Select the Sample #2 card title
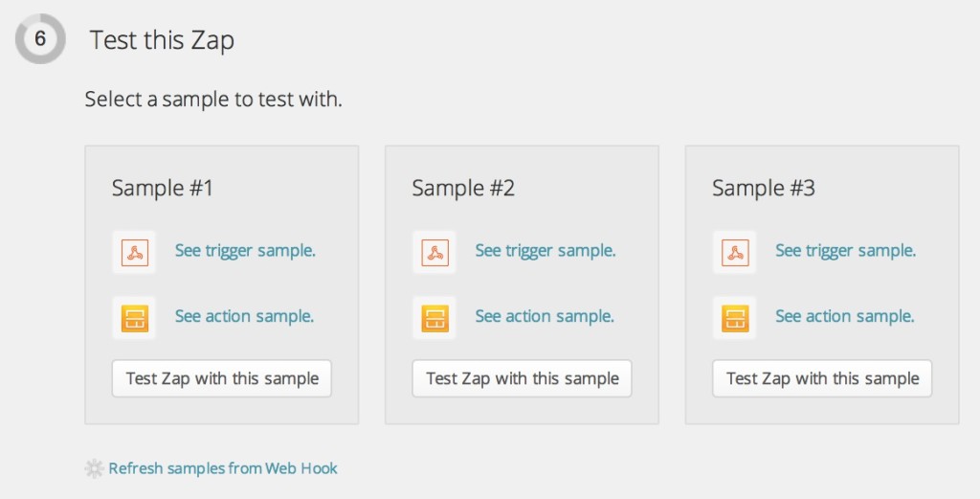This screenshot has height=499, width=980. (x=463, y=188)
